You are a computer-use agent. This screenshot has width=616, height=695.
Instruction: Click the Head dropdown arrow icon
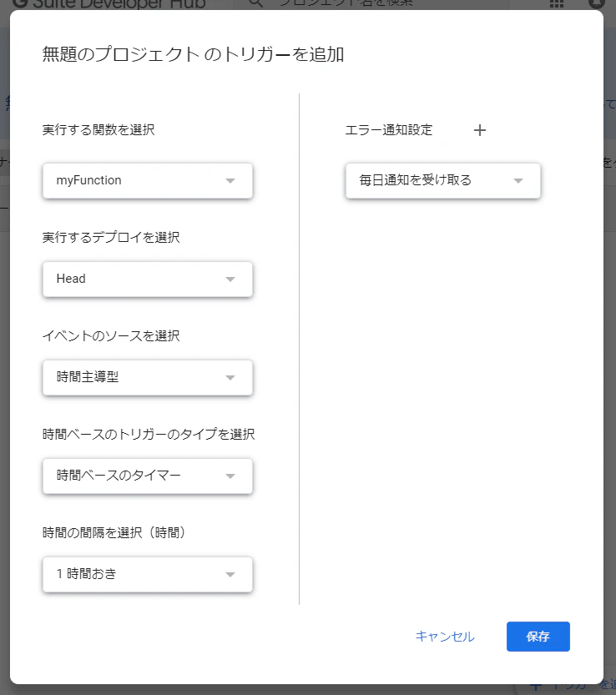click(230, 280)
